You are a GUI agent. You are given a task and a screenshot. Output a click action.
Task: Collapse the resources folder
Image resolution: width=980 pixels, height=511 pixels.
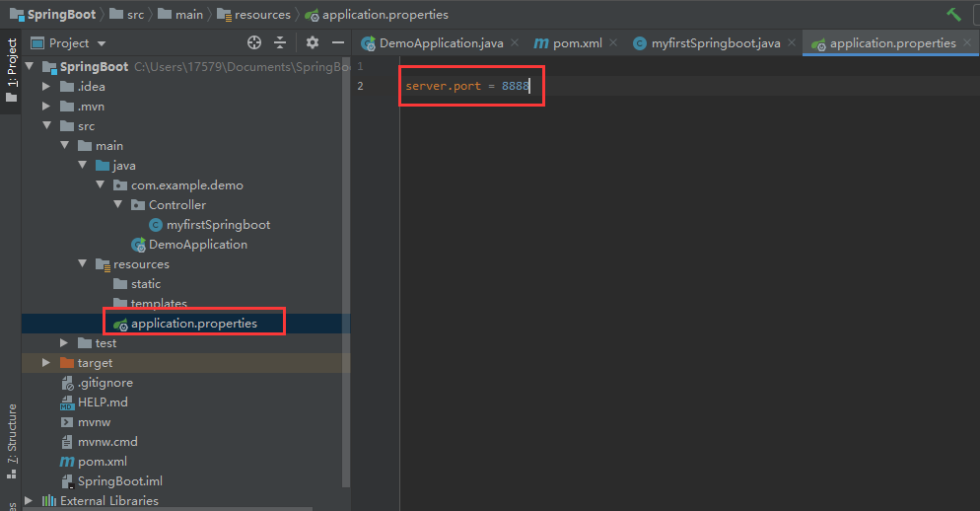[x=83, y=264]
